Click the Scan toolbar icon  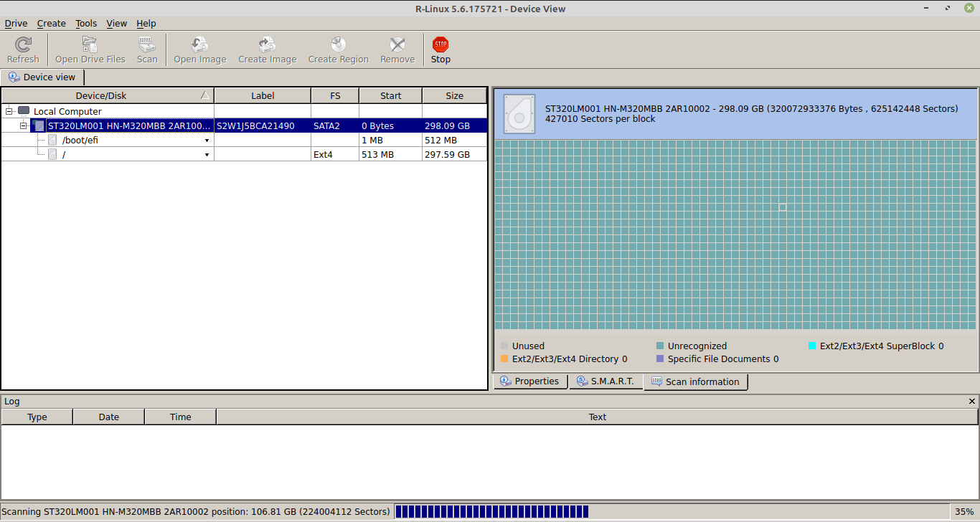146,44
